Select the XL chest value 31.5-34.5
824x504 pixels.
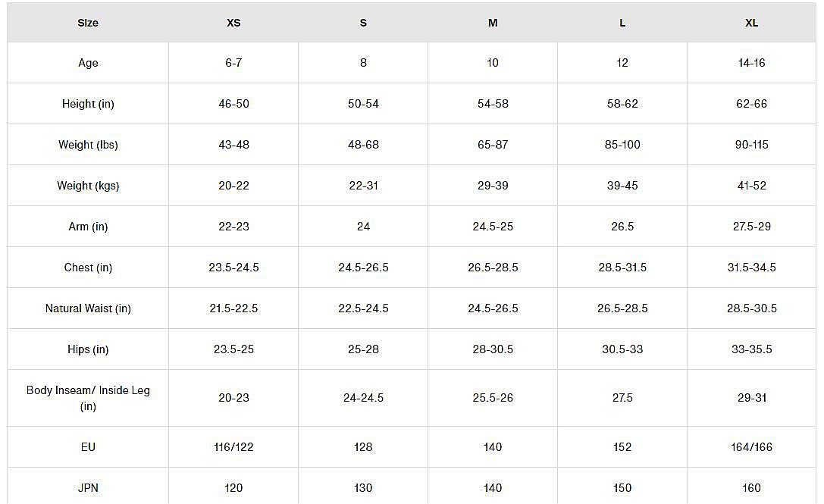click(x=751, y=268)
